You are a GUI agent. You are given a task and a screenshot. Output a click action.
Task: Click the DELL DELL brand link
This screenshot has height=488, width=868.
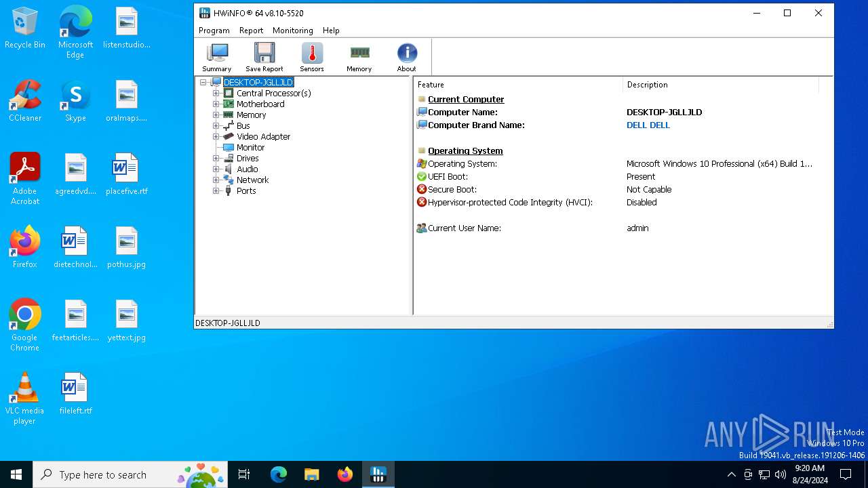click(648, 125)
